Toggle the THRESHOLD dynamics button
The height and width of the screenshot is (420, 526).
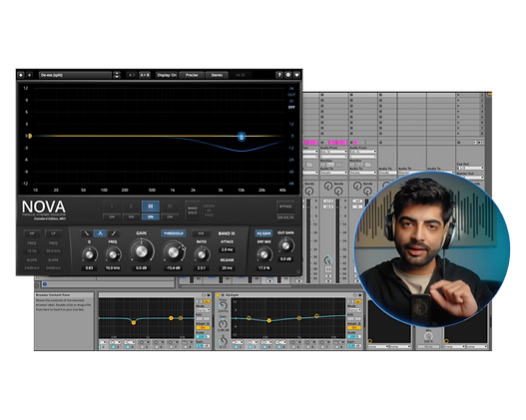pos(174,233)
